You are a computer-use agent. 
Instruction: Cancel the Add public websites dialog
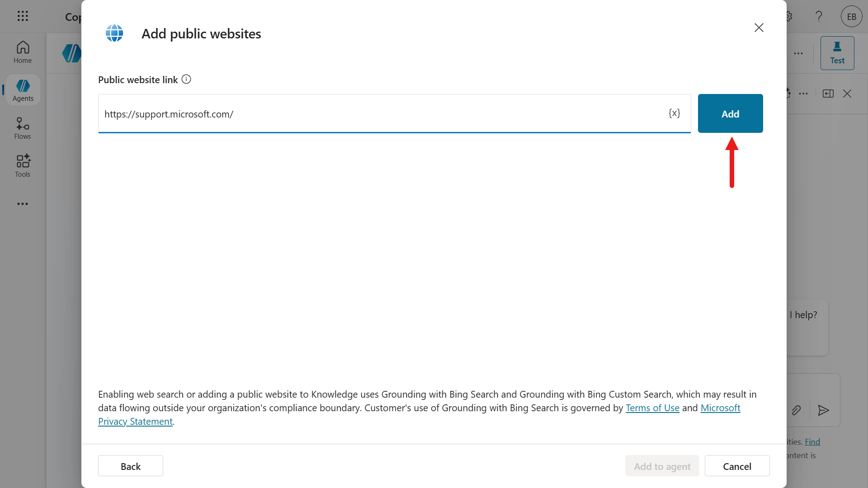737,466
